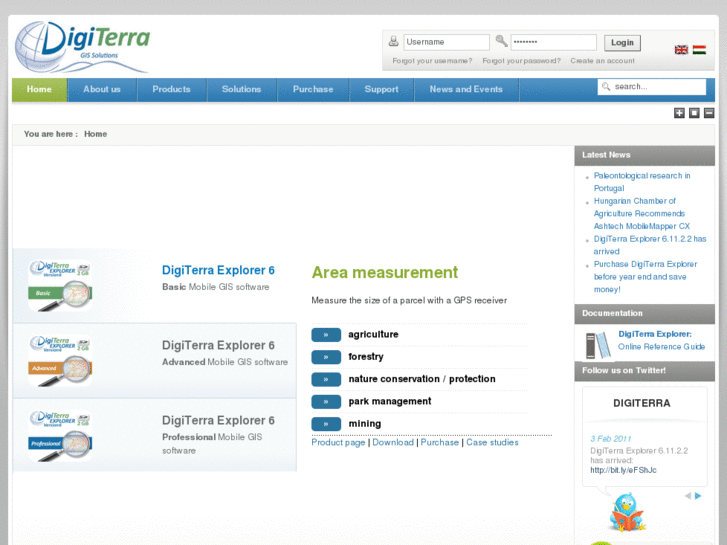
Task: Click arrow button next to nature conservation
Action: tap(326, 379)
